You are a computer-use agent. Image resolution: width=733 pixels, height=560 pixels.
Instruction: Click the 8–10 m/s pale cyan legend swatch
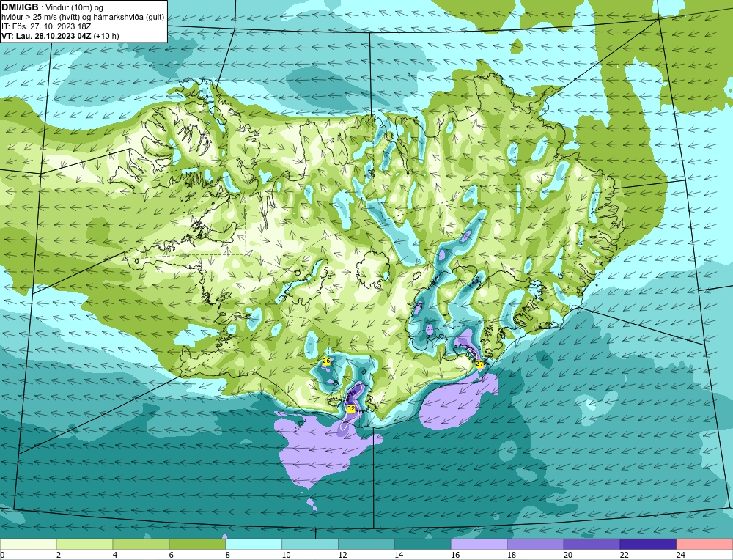pyautogui.click(x=254, y=545)
